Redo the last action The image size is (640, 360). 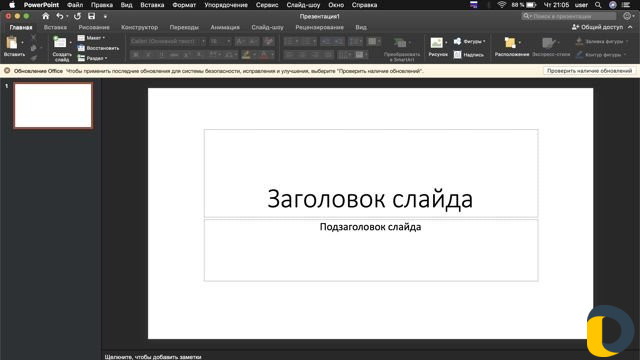(77, 16)
